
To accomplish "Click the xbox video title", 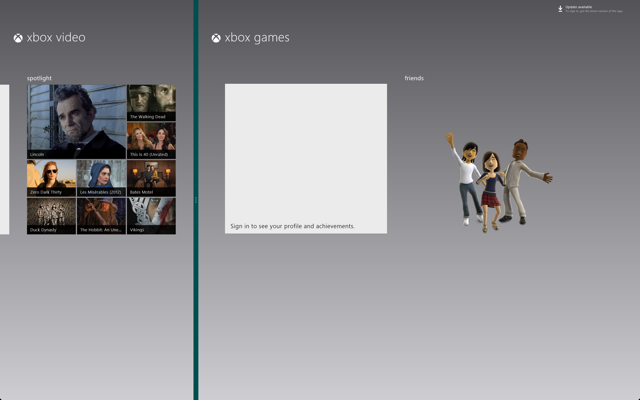I will (x=56, y=38).
